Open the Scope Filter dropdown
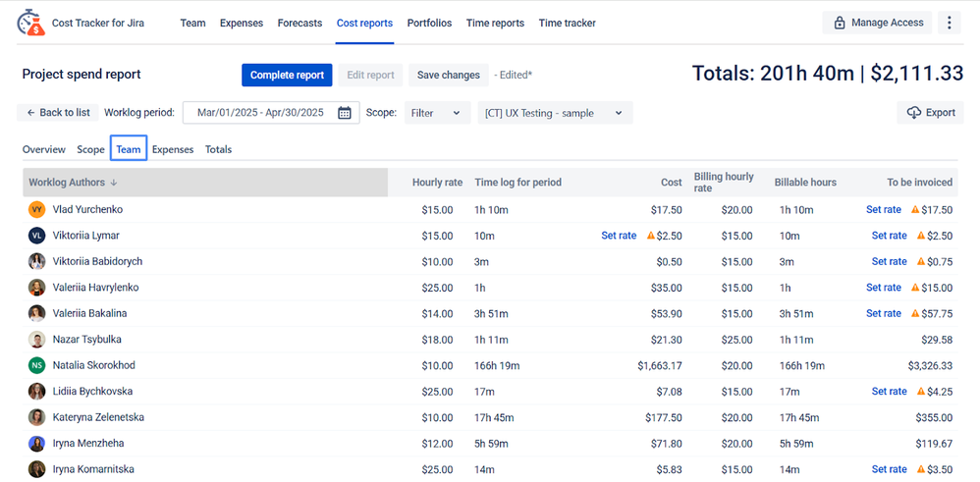980x482 pixels. (437, 113)
